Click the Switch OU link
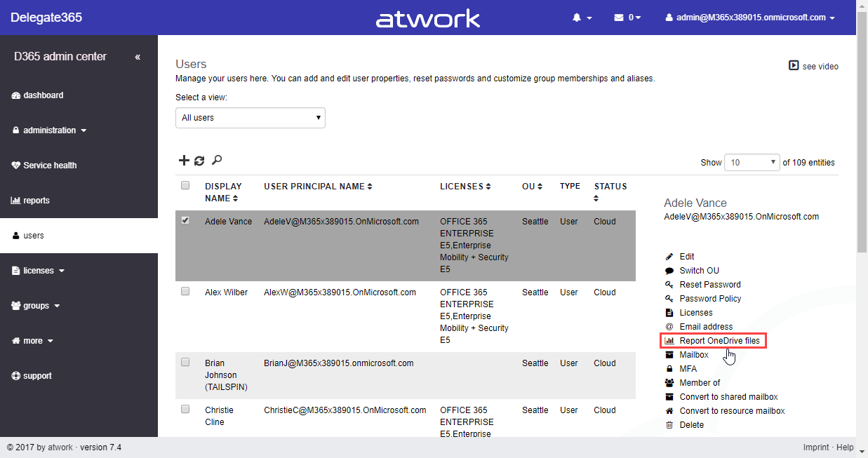The height and width of the screenshot is (458, 868). (699, 271)
